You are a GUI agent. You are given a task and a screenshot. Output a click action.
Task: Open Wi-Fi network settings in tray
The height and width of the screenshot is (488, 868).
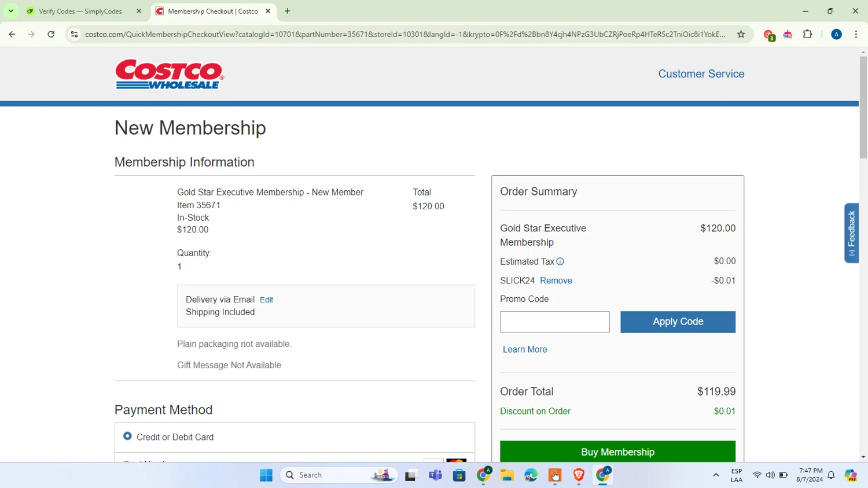[x=757, y=475]
